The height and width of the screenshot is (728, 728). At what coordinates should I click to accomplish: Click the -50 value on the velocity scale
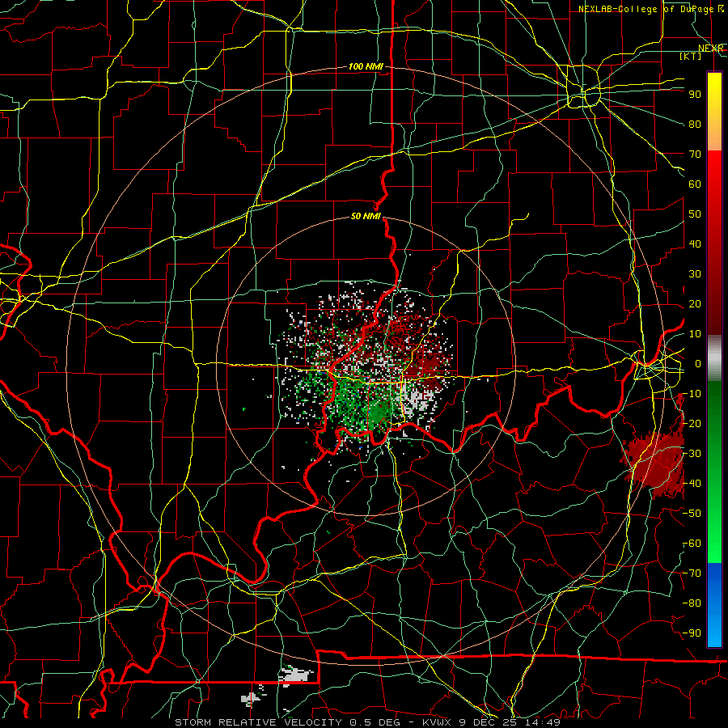pos(692,514)
